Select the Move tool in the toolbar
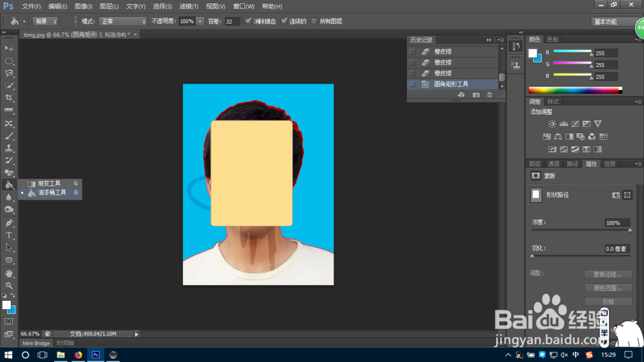644x362 pixels. coord(9,48)
